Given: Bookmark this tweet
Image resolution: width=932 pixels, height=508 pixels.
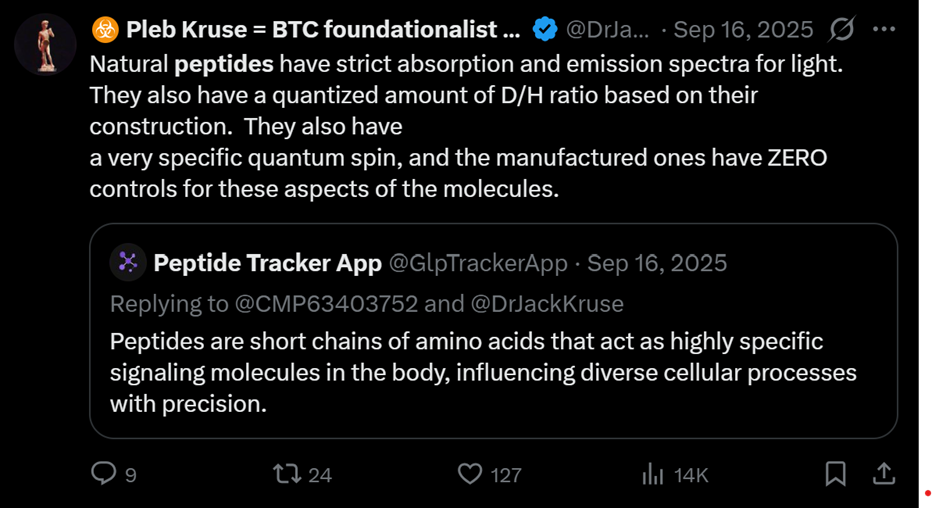Looking at the screenshot, I should click(x=836, y=473).
